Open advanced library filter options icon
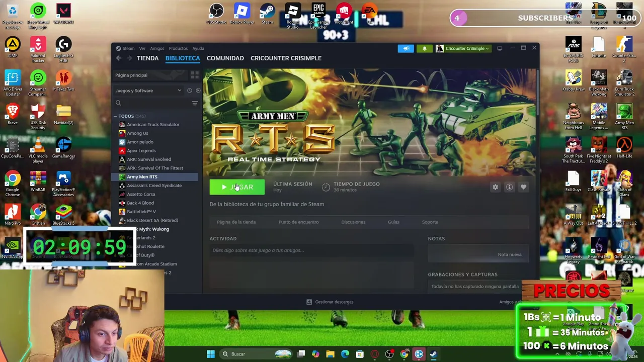Image resolution: width=644 pixels, height=362 pixels. (195, 103)
